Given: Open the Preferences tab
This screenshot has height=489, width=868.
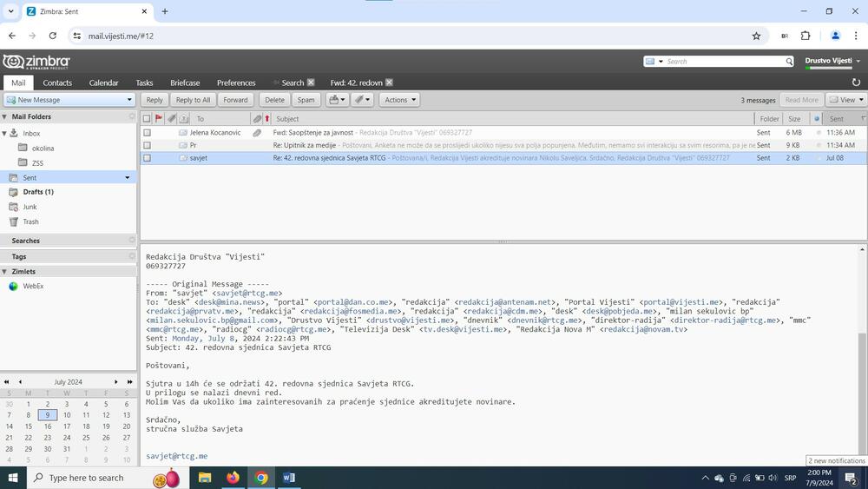Looking at the screenshot, I should click(x=236, y=83).
